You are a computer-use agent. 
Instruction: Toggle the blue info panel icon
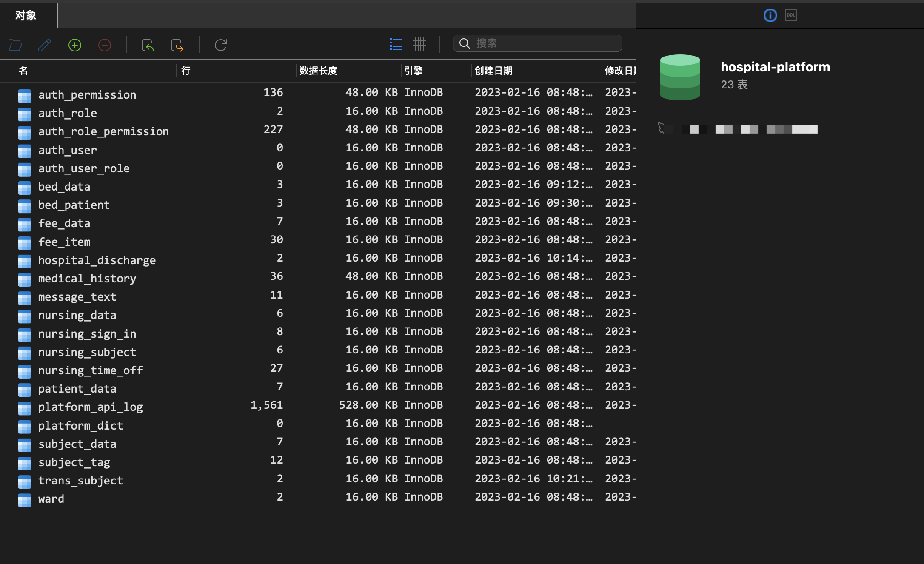(770, 15)
